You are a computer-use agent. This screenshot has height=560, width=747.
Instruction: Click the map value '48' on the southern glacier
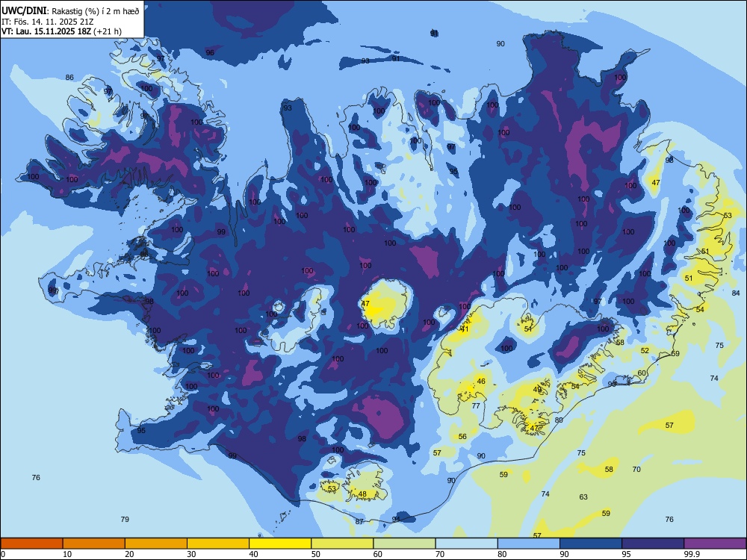[x=362, y=494]
